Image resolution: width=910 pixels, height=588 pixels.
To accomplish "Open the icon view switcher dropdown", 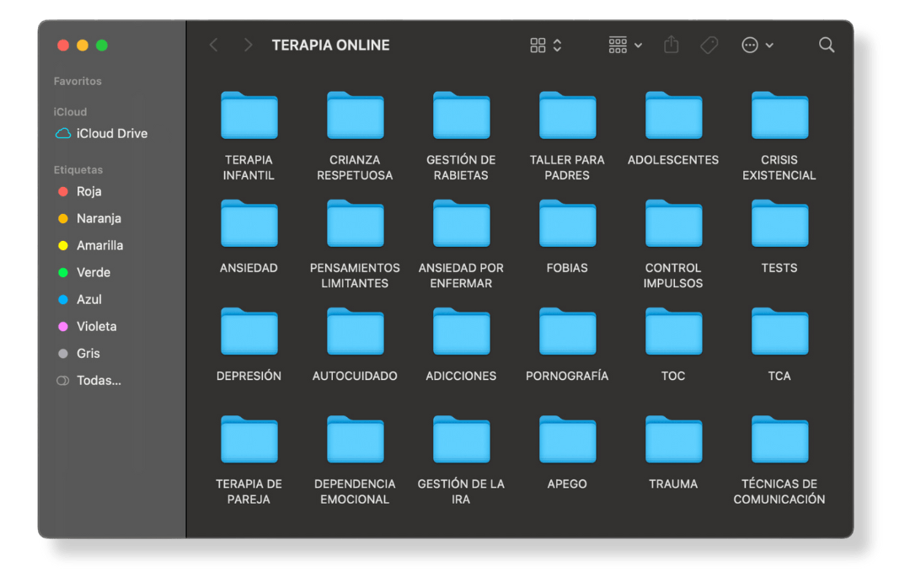I will tap(545, 45).
